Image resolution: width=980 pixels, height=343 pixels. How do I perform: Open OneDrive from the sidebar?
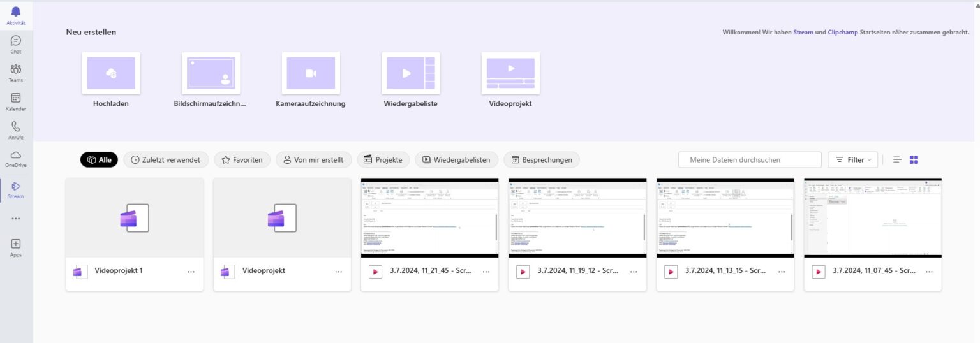[x=16, y=159]
